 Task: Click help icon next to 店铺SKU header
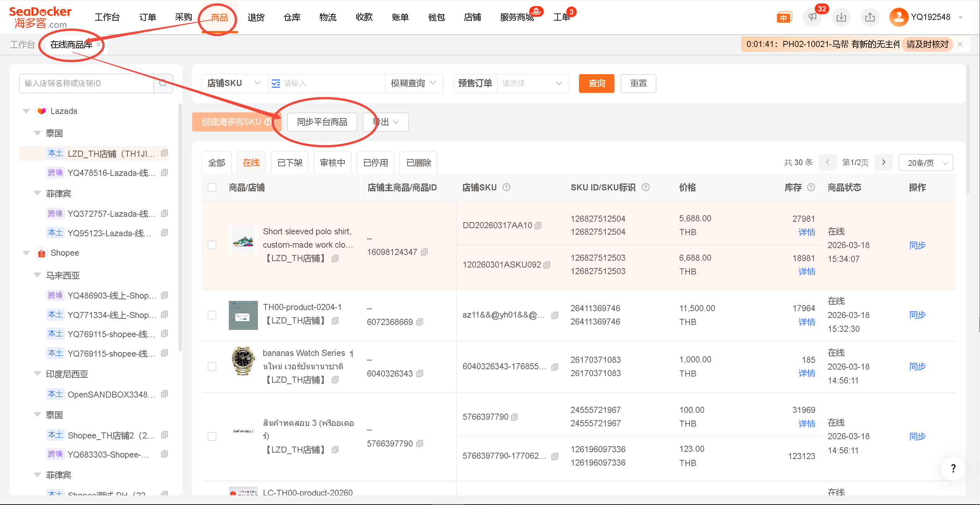506,187
